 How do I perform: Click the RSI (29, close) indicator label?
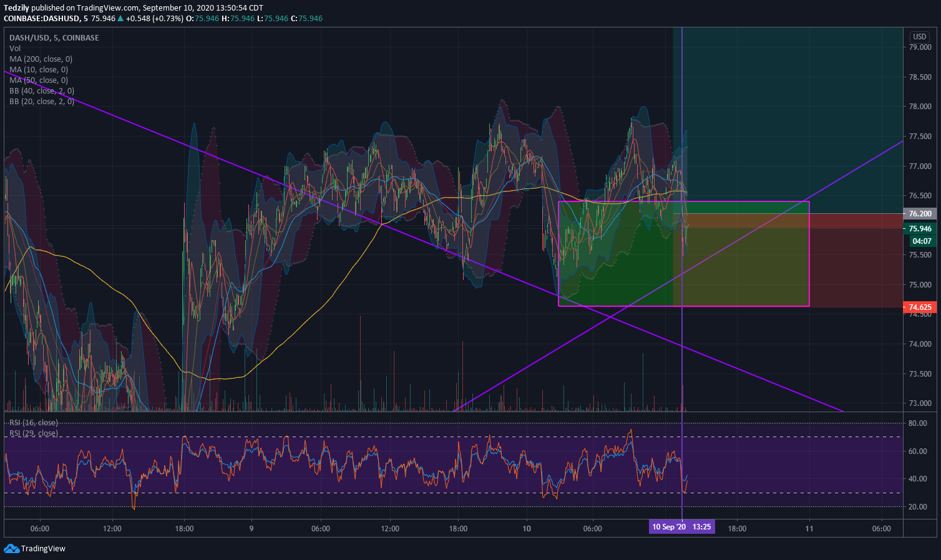click(34, 433)
